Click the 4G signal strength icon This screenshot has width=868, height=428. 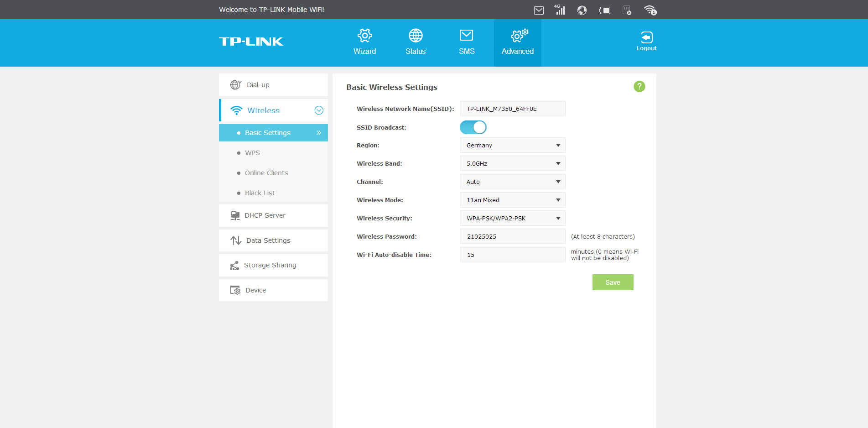[x=560, y=10]
